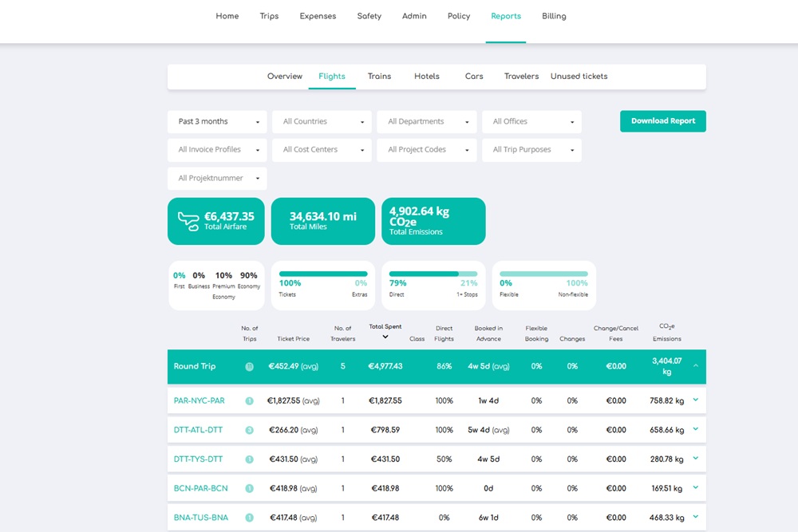Expand the PAR-NYC-PAR row details
This screenshot has height=532, width=798.
[x=695, y=400]
